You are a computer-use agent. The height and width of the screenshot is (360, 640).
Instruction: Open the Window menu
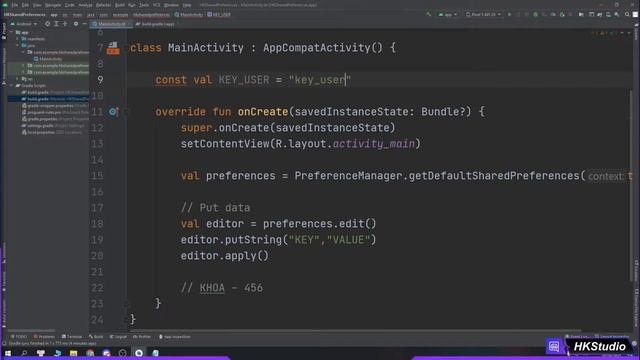point(171,5)
